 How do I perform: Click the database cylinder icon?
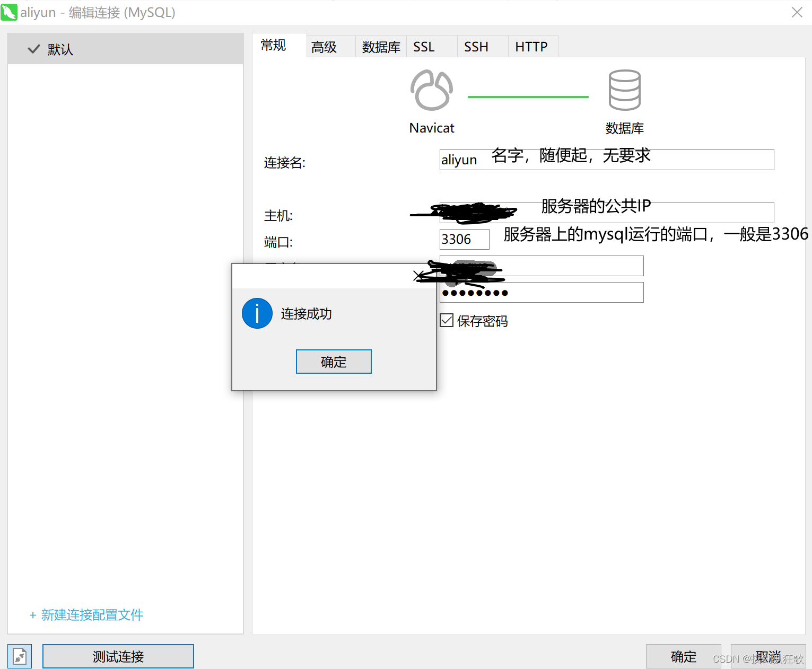point(624,90)
